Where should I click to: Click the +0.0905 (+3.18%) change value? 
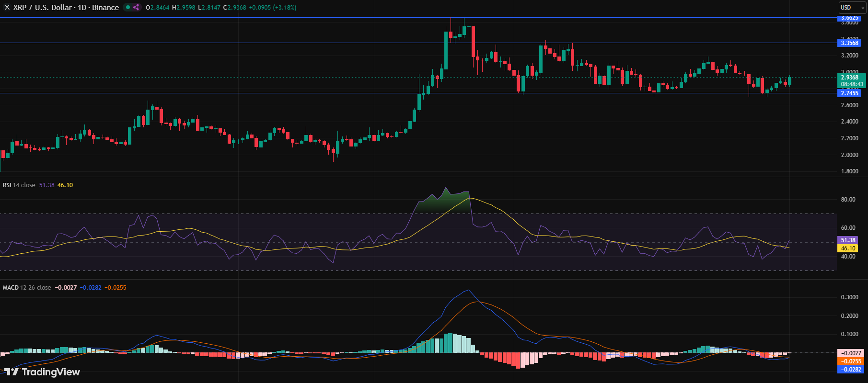272,8
